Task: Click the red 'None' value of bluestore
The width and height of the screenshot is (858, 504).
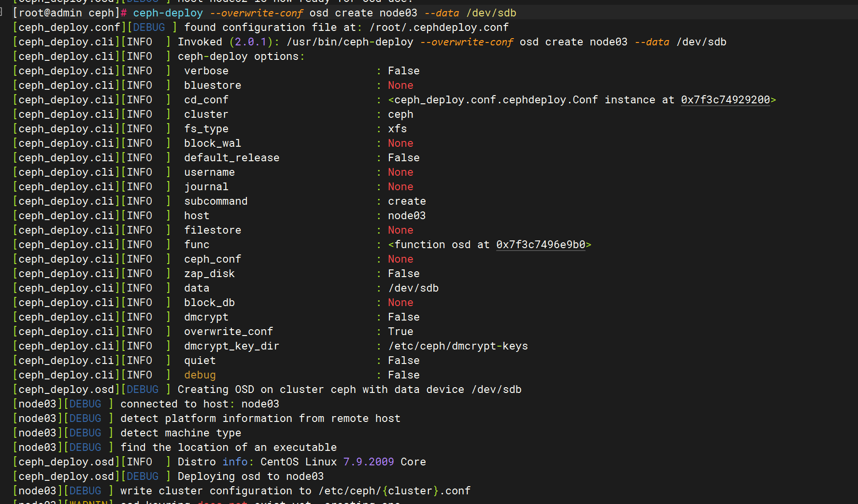Action: pyautogui.click(x=400, y=85)
